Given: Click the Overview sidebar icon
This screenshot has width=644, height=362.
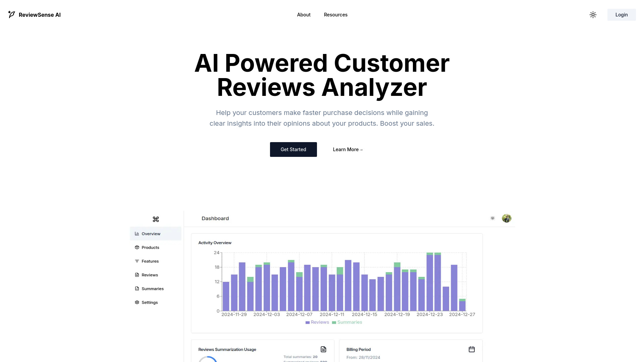Looking at the screenshot, I should point(136,233).
